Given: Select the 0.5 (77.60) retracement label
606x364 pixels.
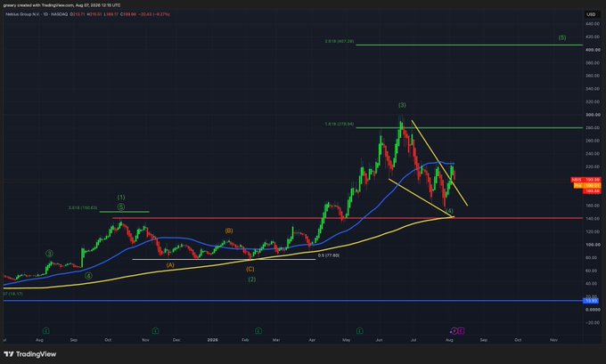Looking at the screenshot, I should pyautogui.click(x=329, y=255).
